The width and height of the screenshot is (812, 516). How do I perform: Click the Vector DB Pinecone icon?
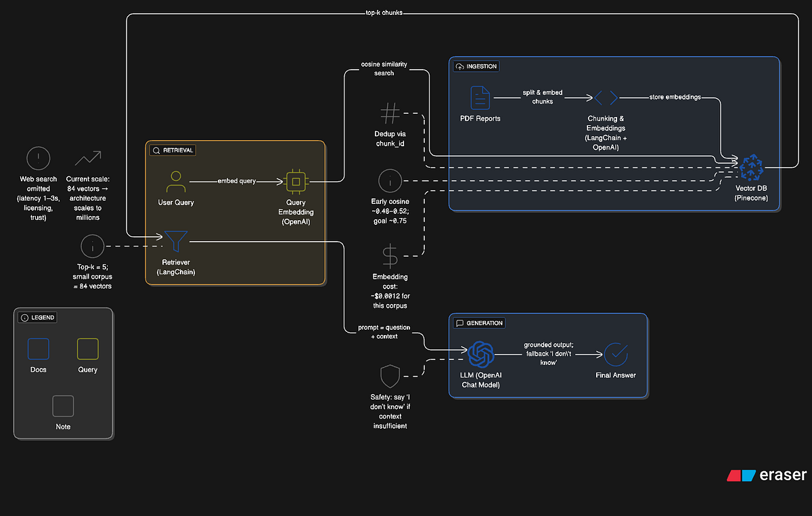tap(750, 167)
